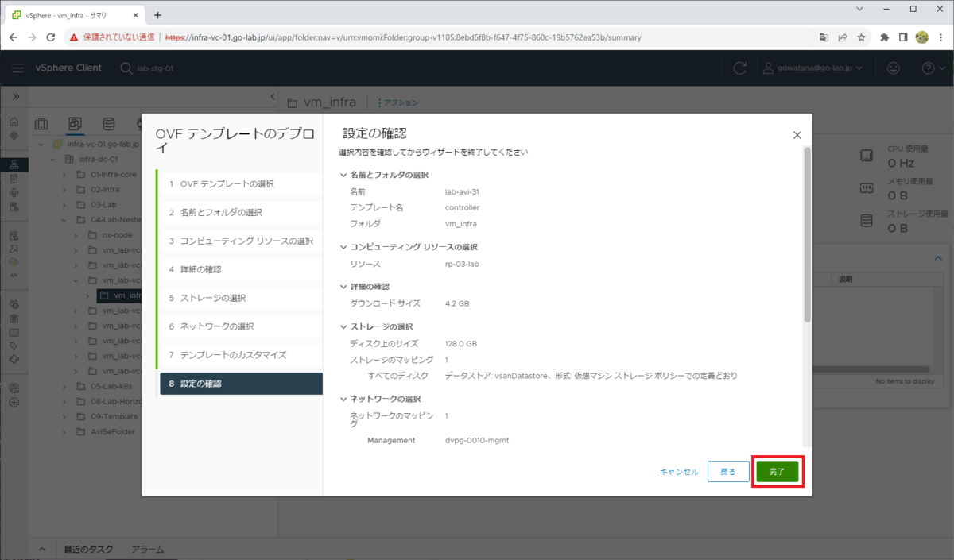This screenshot has width=954, height=560.
Task: Select the nx-node folder in tree
Action: (118, 234)
